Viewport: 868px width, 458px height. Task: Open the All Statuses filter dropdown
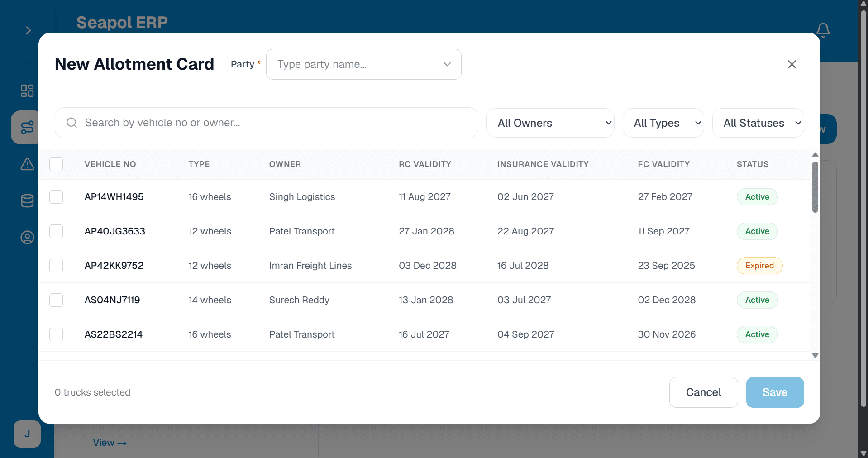pos(758,123)
